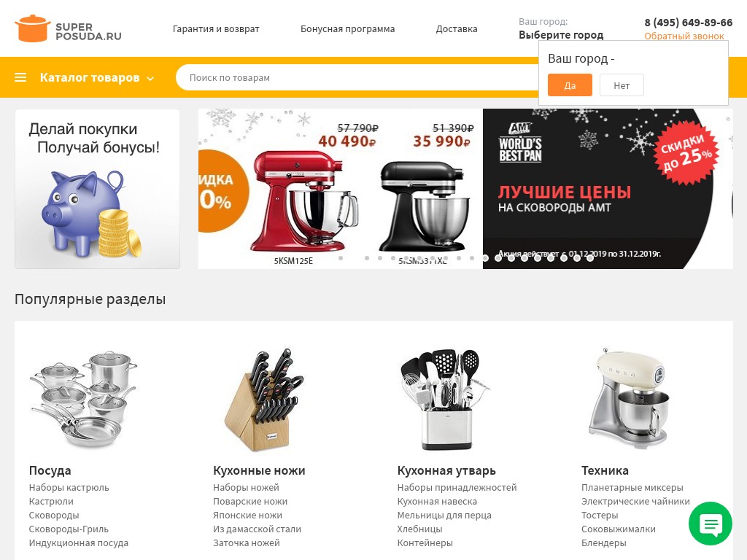Click the hamburger menu icon beside Каталог товаров
Screen dimensions: 747x560
(x=20, y=77)
